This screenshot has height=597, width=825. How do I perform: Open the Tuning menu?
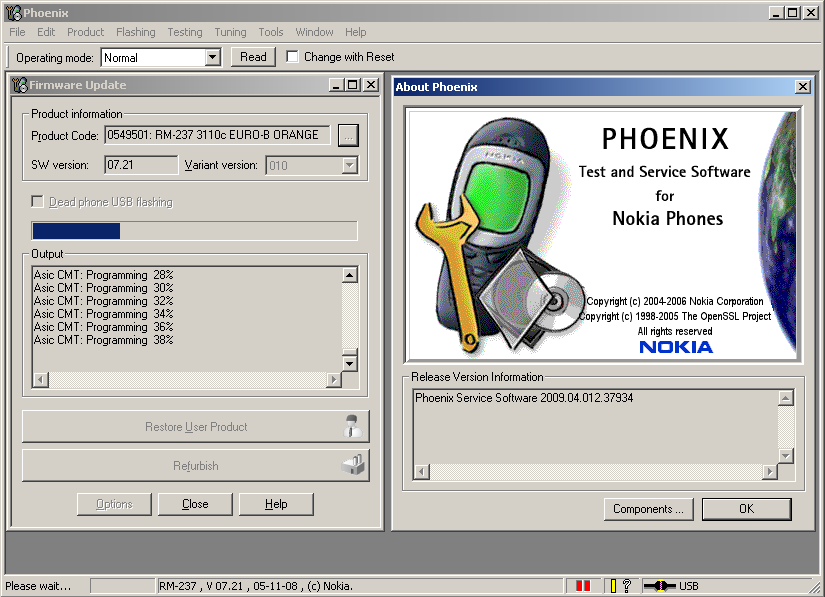point(230,32)
